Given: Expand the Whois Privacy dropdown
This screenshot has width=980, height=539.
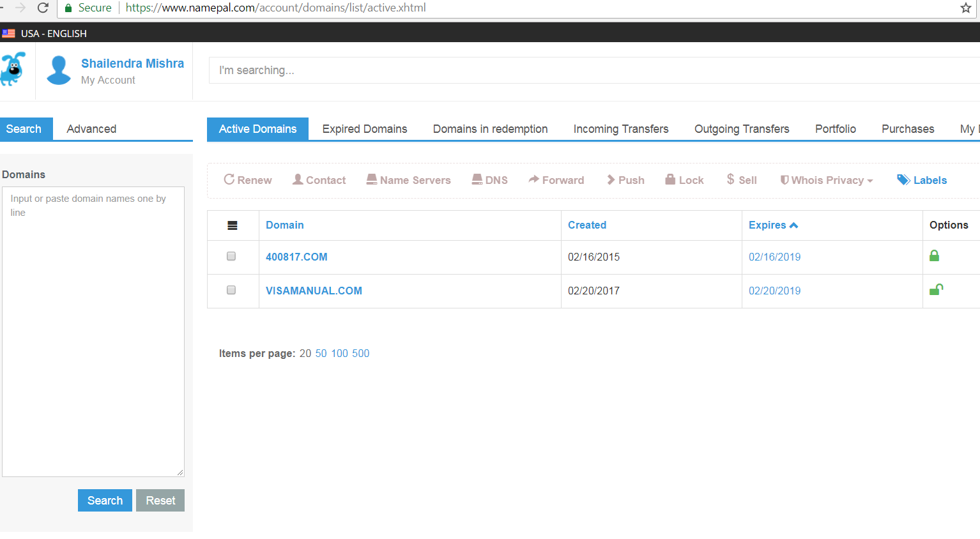Looking at the screenshot, I should [827, 180].
